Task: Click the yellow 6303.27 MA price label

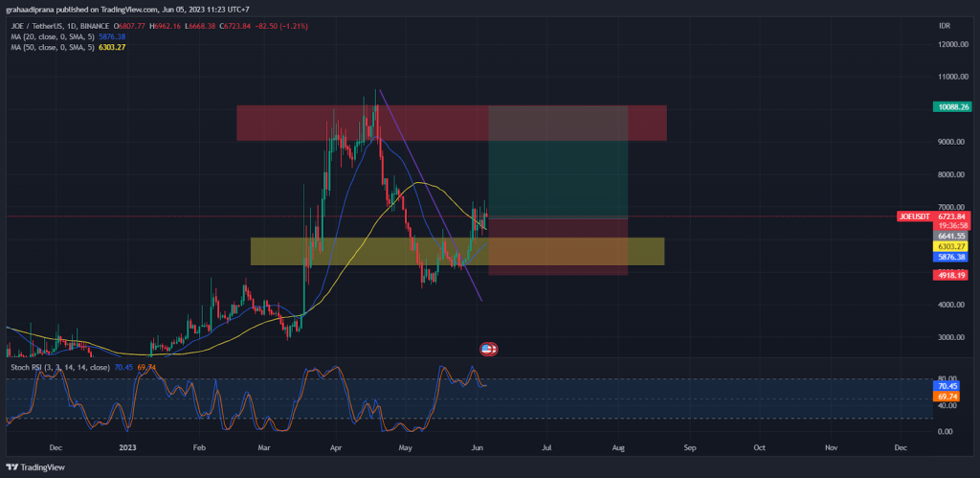Action: pos(952,246)
